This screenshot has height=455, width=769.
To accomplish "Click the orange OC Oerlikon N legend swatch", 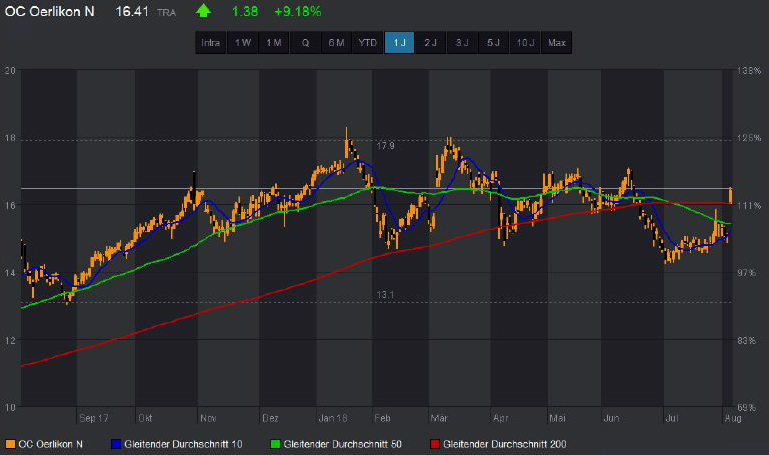I will (10, 443).
